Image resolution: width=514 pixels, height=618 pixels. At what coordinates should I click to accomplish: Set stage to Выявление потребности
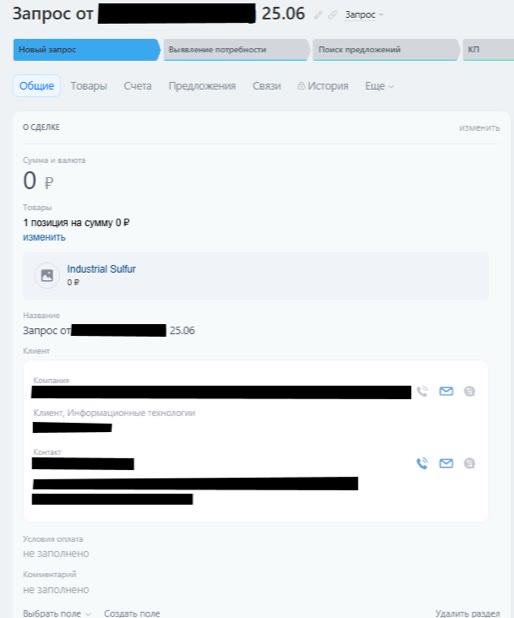(x=236, y=50)
